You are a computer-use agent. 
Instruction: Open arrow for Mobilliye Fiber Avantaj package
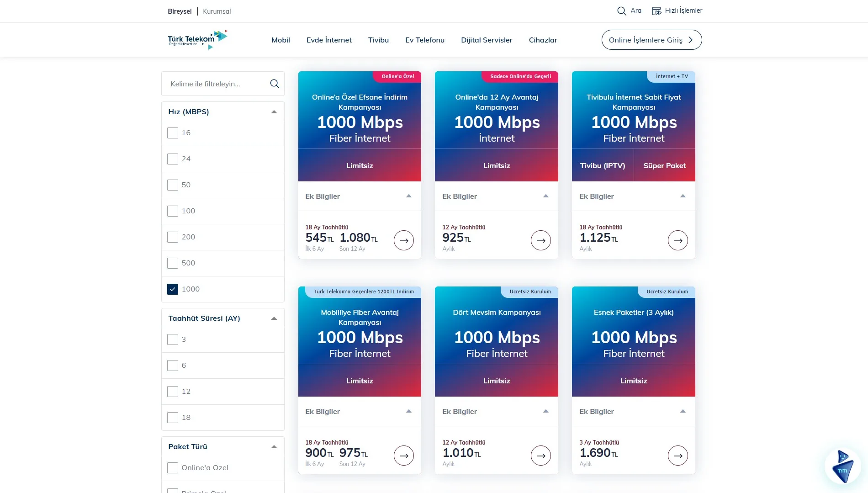(x=404, y=456)
